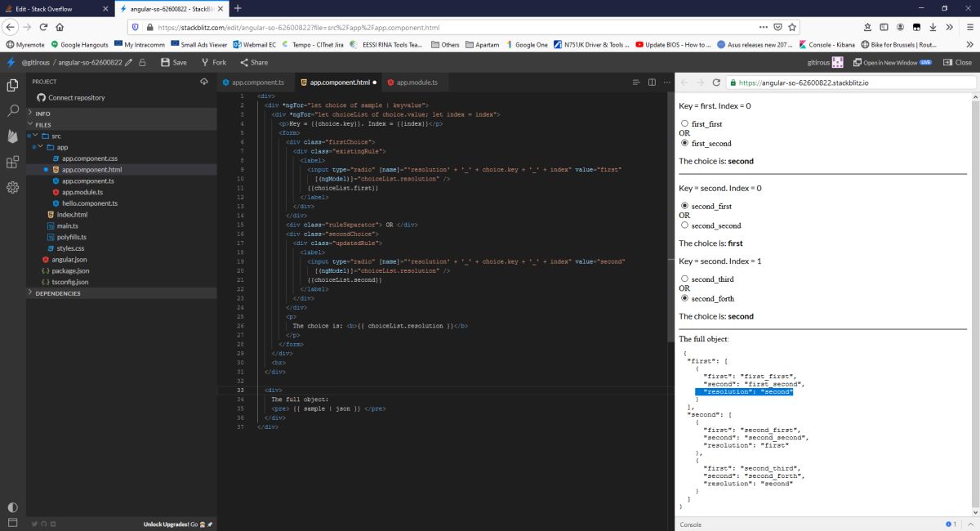Select first_second radio button
The width and height of the screenshot is (980, 531).
(684, 143)
